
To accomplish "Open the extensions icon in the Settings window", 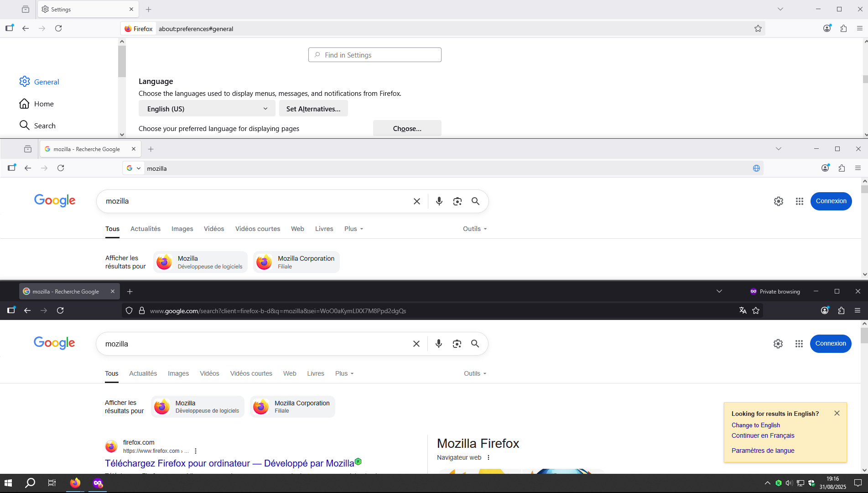I will tap(843, 28).
